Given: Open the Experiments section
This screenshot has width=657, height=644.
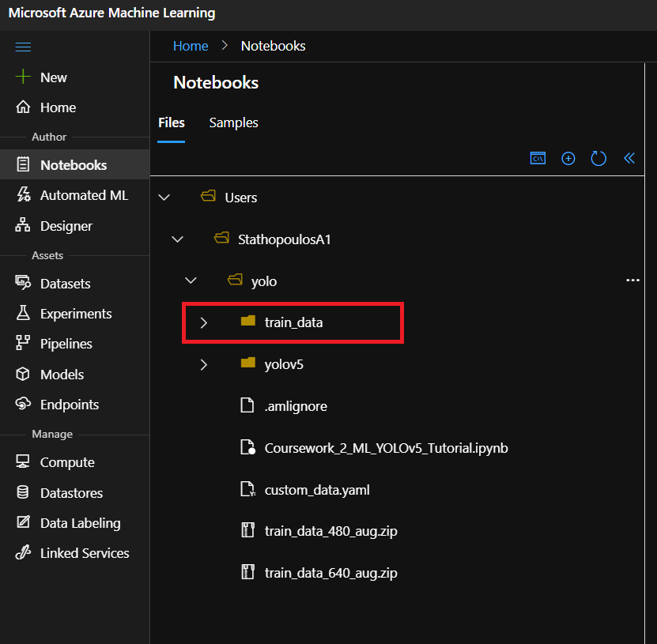Looking at the screenshot, I should tap(76, 314).
